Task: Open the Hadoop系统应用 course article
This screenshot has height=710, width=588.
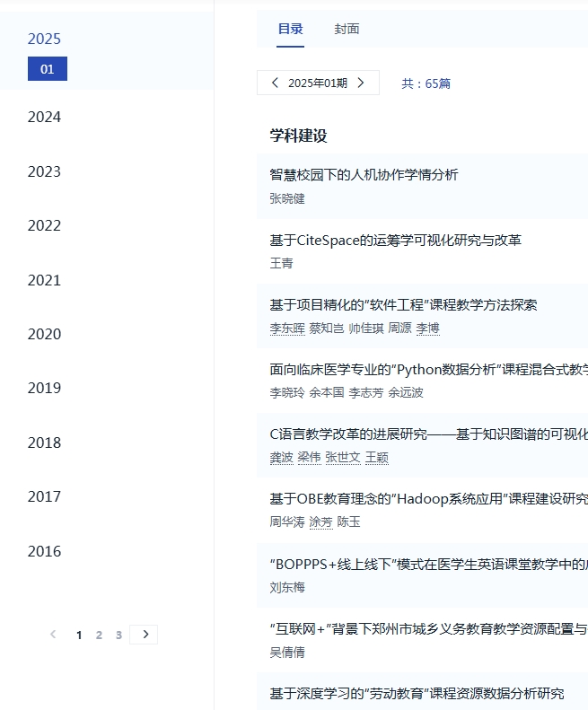Action: point(428,499)
